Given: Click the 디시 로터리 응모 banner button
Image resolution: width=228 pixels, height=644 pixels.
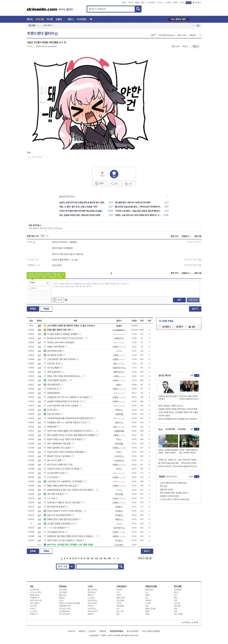Looking at the screenshot, I should 178,19.
